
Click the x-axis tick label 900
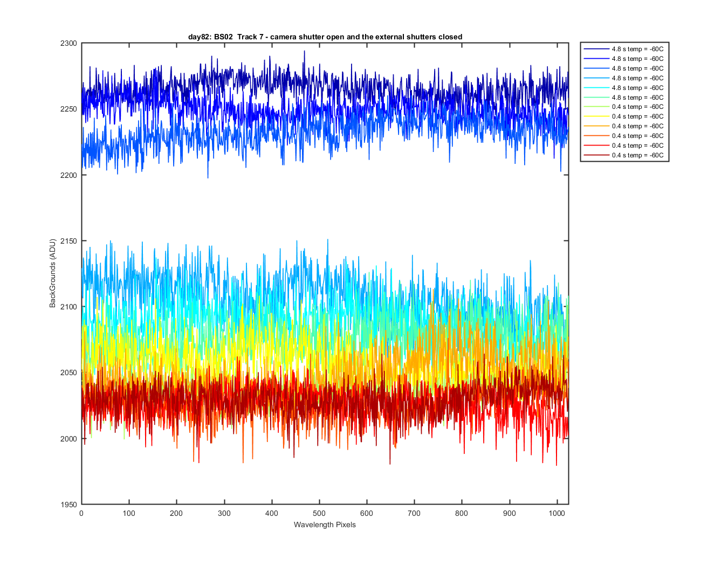click(509, 513)
